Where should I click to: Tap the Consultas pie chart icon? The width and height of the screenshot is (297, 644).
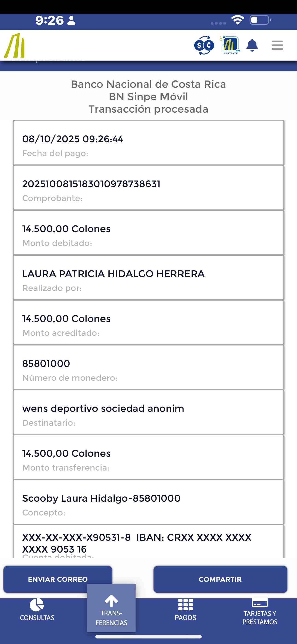(x=37, y=605)
